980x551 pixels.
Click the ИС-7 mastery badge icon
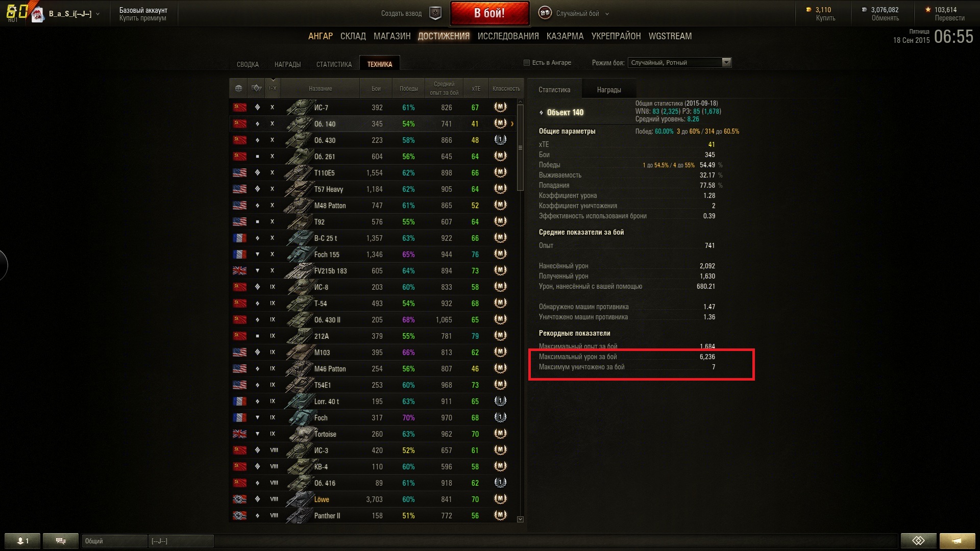[x=500, y=107]
